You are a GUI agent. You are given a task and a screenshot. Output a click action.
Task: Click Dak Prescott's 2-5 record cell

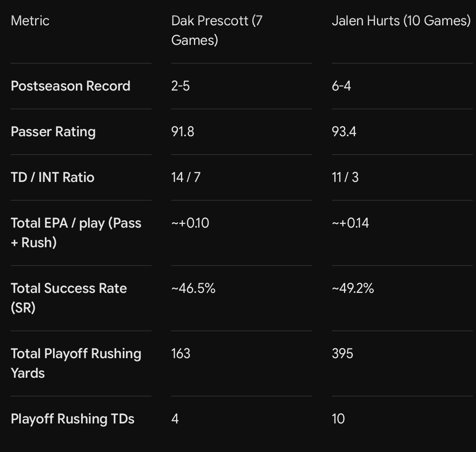click(x=181, y=86)
